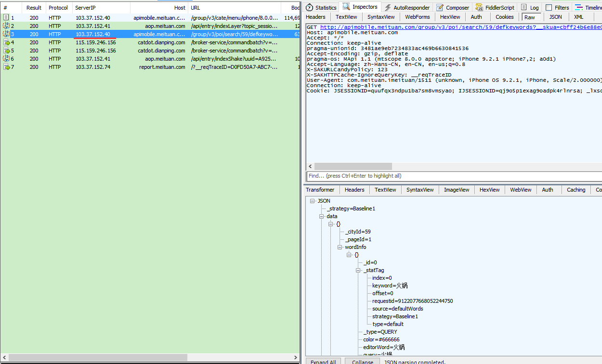602x364 pixels.
Task: Open the request URL link in Raw view
Action: pyautogui.click(x=461, y=27)
